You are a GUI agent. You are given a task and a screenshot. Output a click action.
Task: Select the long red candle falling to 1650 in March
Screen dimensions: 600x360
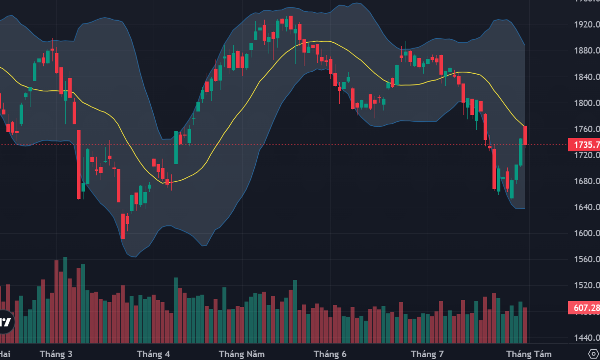[x=79, y=165]
